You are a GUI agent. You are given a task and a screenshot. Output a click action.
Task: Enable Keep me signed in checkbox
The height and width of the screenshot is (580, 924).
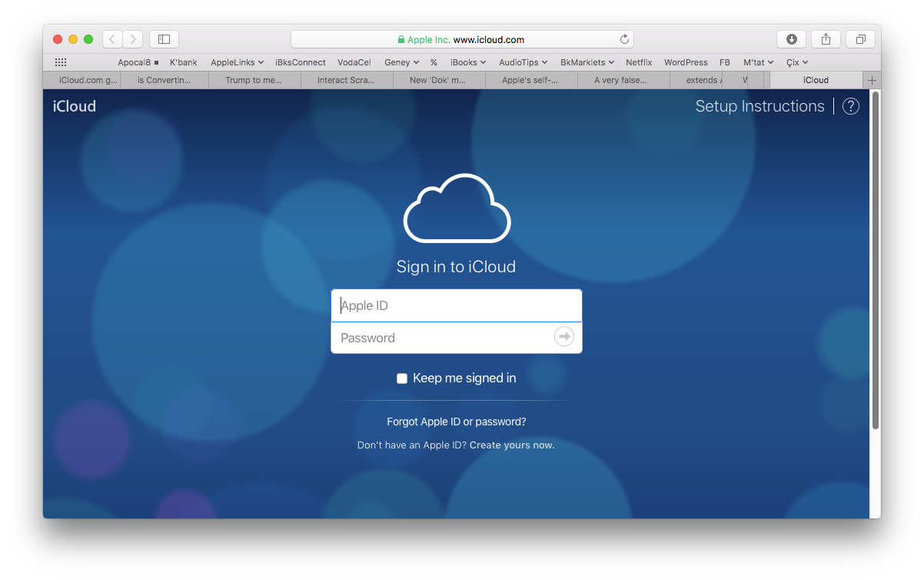click(x=401, y=378)
